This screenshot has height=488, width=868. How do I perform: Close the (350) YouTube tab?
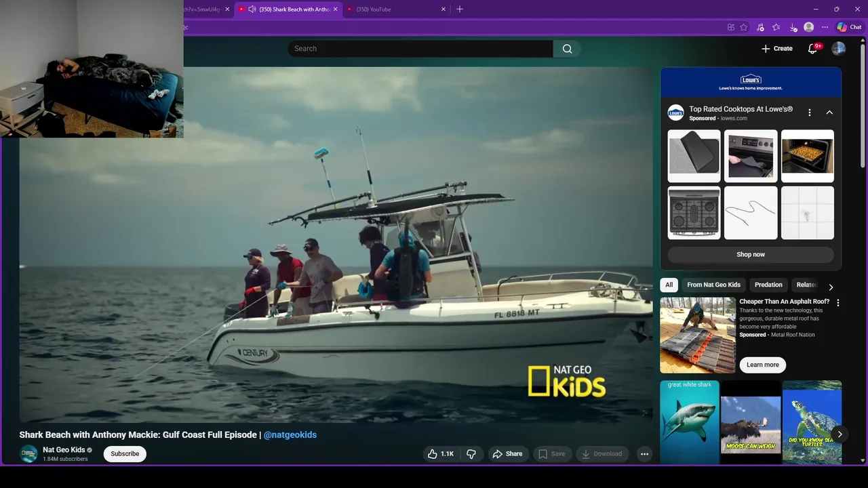(x=443, y=9)
